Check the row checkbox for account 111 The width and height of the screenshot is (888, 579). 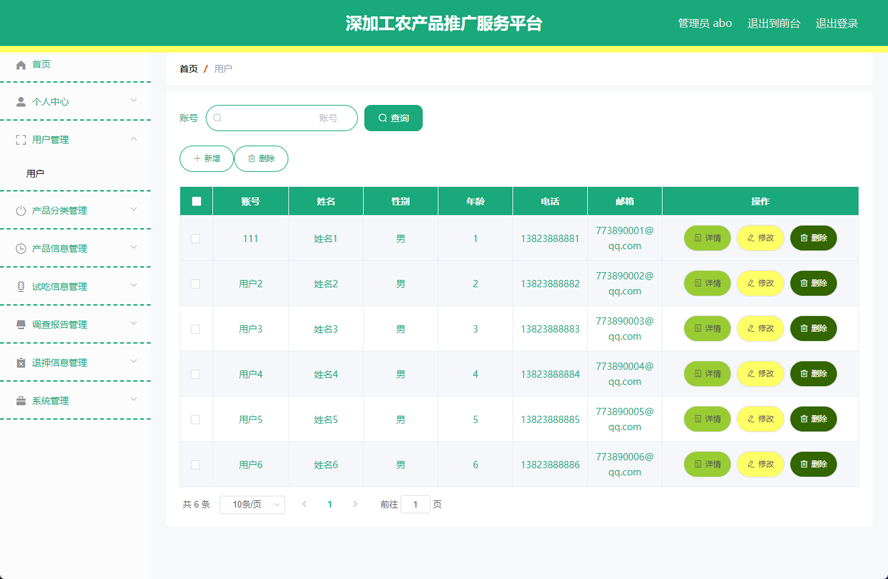(x=195, y=238)
